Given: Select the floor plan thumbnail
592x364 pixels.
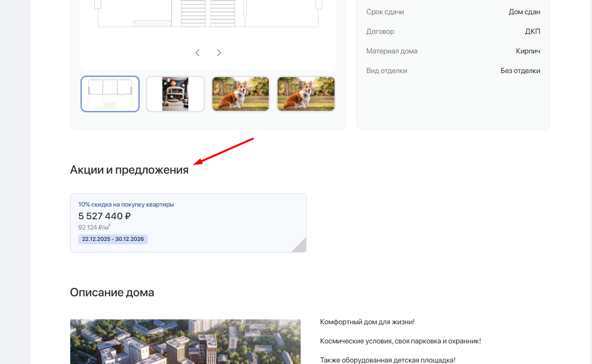Looking at the screenshot, I should (x=110, y=94).
